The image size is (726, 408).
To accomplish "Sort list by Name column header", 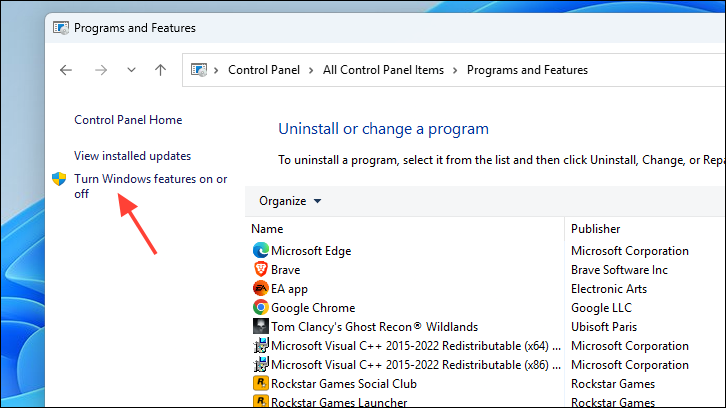I will coord(267,229).
